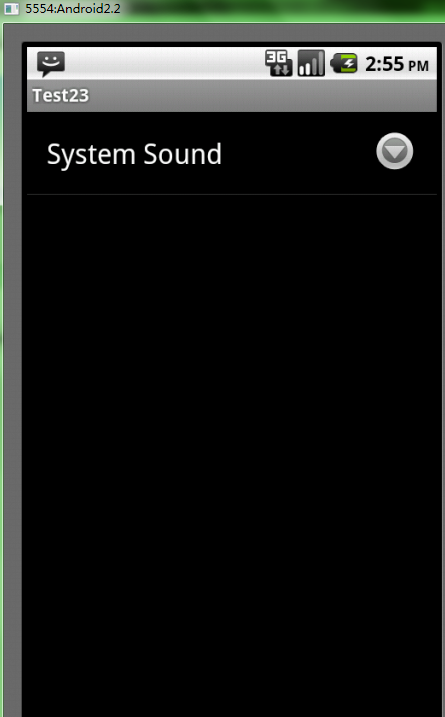Tap the battery charging icon
Image resolution: width=445 pixels, height=717 pixels.
[343, 63]
